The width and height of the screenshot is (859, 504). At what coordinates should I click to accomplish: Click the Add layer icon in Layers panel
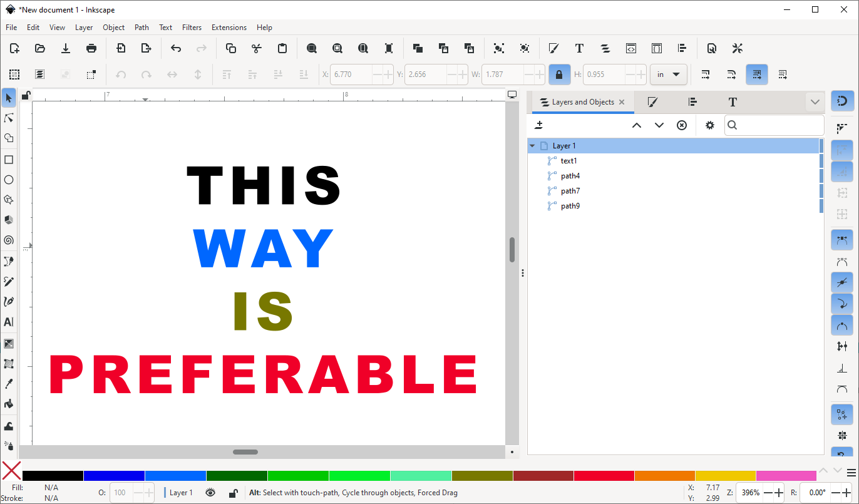click(x=539, y=125)
